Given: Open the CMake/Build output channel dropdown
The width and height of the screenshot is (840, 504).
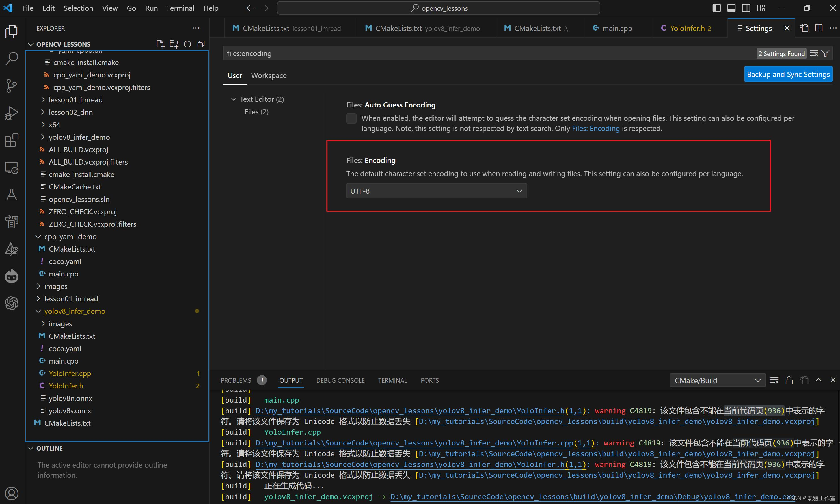Looking at the screenshot, I should (x=717, y=380).
